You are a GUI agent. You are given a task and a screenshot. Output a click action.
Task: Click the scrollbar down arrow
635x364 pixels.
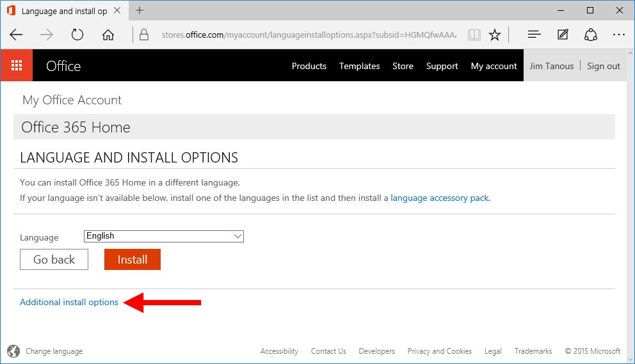coord(631,359)
